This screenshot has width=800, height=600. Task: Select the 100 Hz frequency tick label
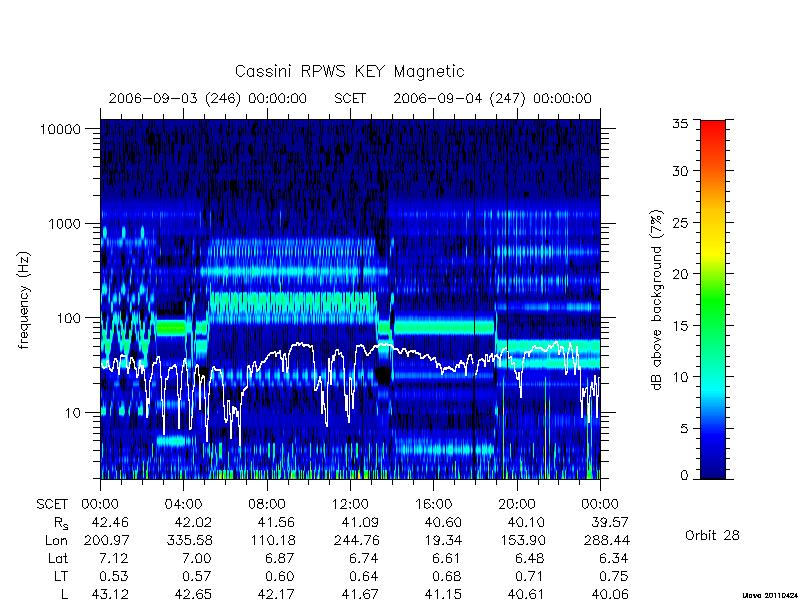[x=69, y=318]
